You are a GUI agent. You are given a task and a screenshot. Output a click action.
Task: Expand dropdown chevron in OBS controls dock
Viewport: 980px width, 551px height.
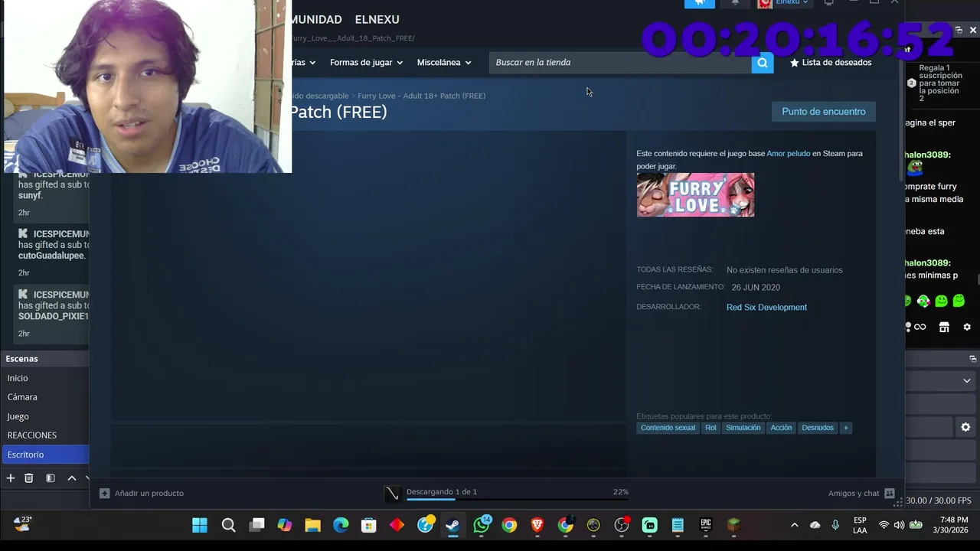click(967, 380)
